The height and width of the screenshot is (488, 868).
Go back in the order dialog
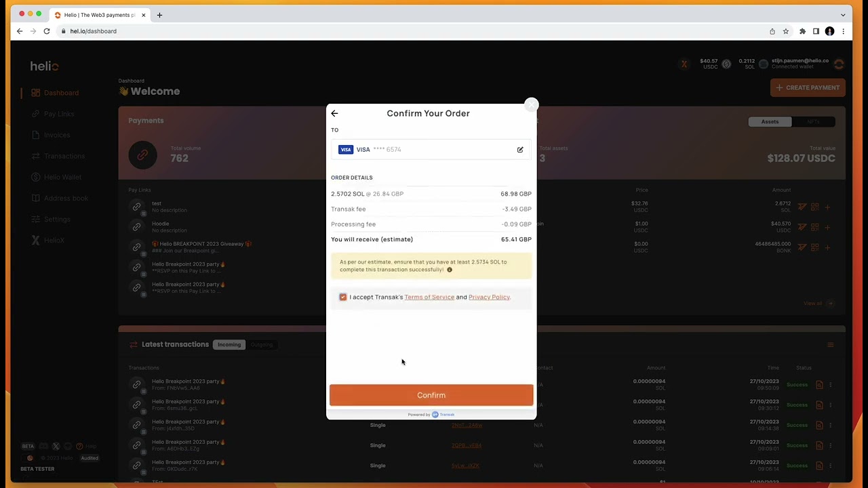[x=334, y=113]
